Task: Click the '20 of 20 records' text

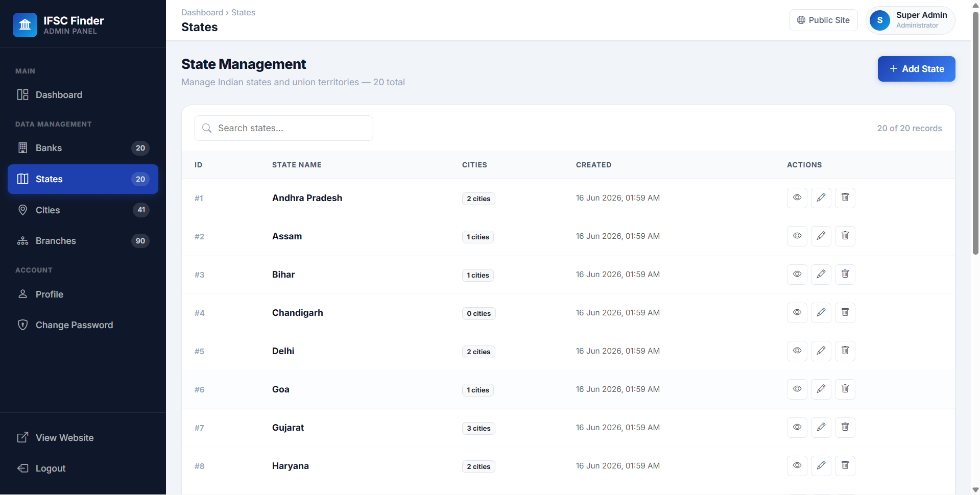Action: tap(910, 128)
